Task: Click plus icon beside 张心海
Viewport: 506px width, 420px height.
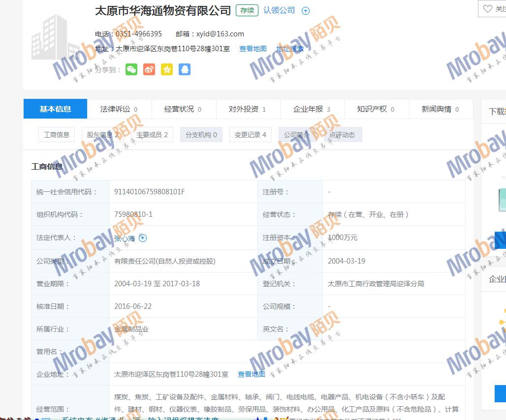Action: pyautogui.click(x=143, y=238)
